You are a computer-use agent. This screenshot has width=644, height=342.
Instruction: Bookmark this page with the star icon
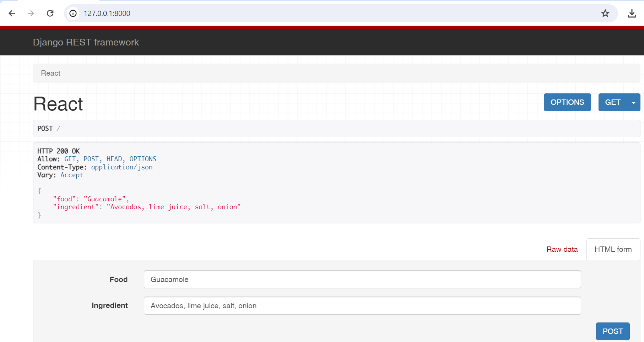tap(605, 13)
